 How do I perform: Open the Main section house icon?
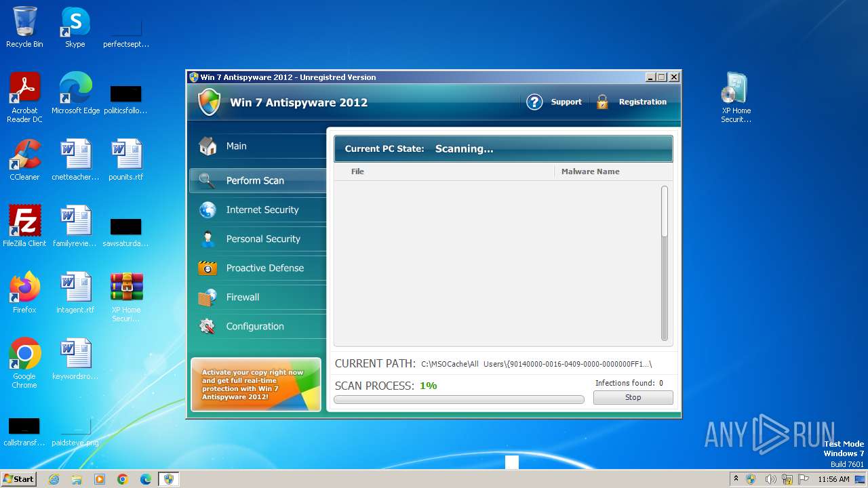click(x=208, y=146)
